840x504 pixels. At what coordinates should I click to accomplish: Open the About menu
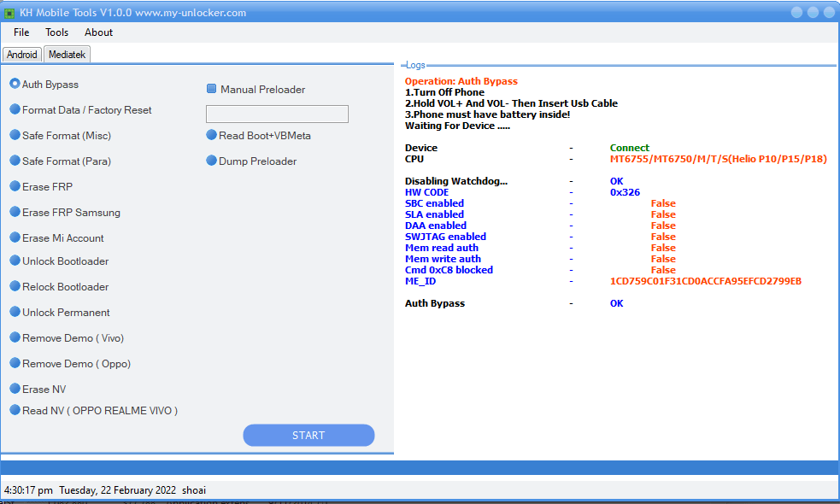pos(98,32)
